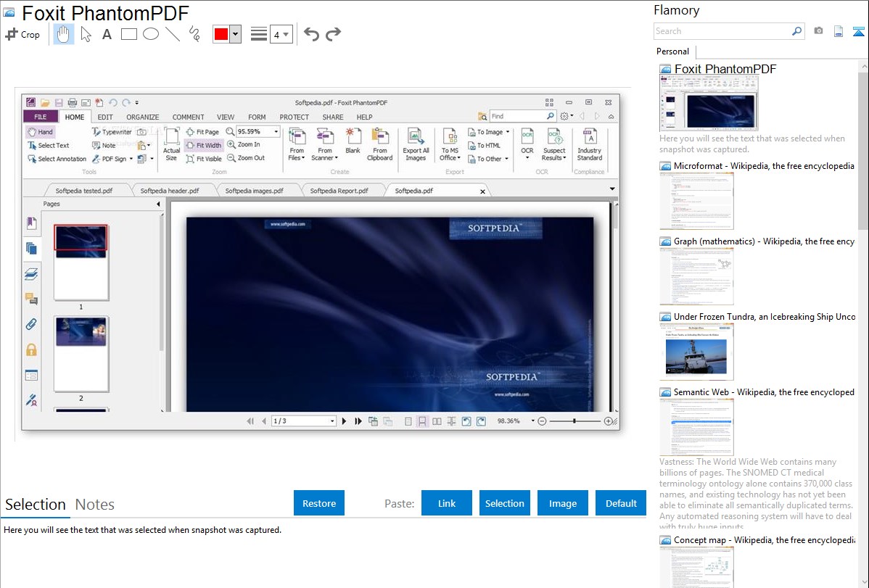Open the Security padlock icon in Foxit sidebar
This screenshot has width=869, height=588.
[32, 349]
